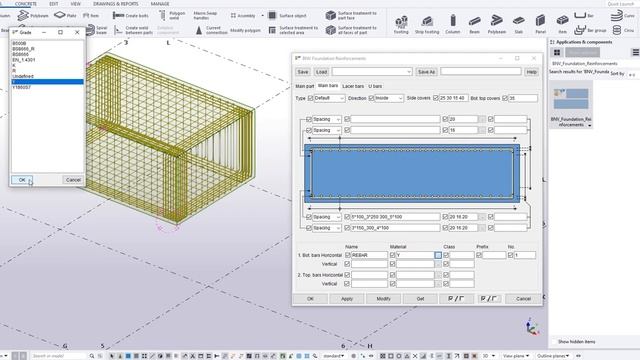Image resolution: width=640 pixels, height=360 pixels.
Task: Click the search magnifier in bottom toolbar
Action: [x=92, y=356]
